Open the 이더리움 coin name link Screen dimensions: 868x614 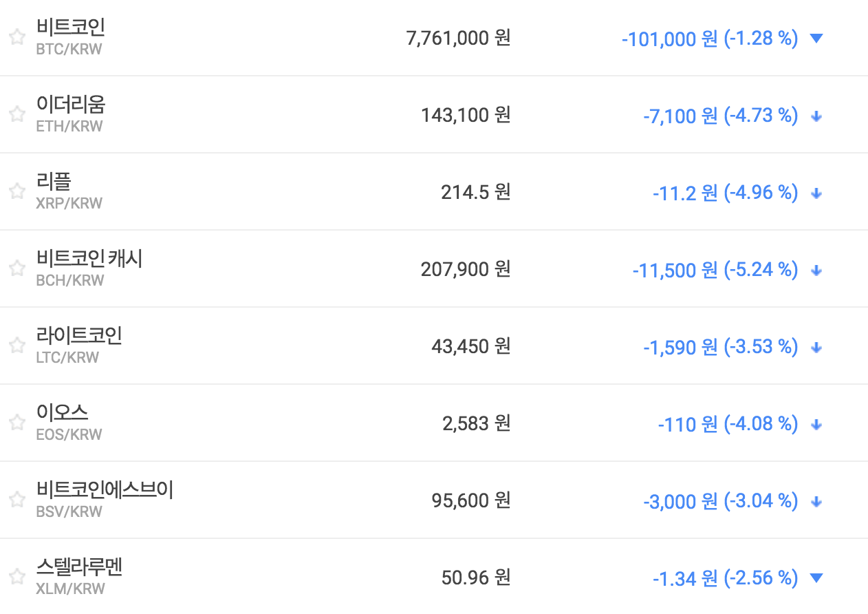point(71,105)
